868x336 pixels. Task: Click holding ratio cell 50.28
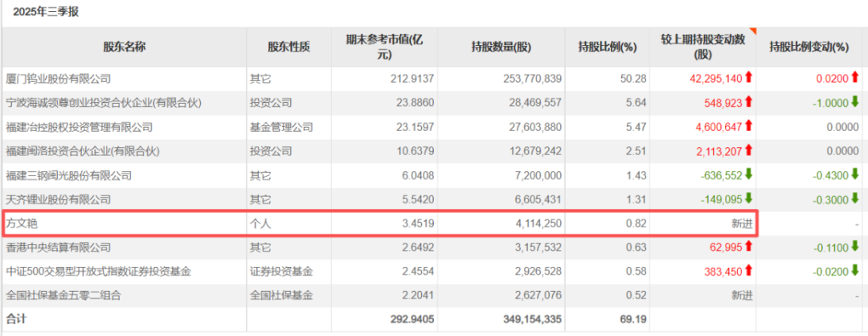pyautogui.click(x=635, y=79)
